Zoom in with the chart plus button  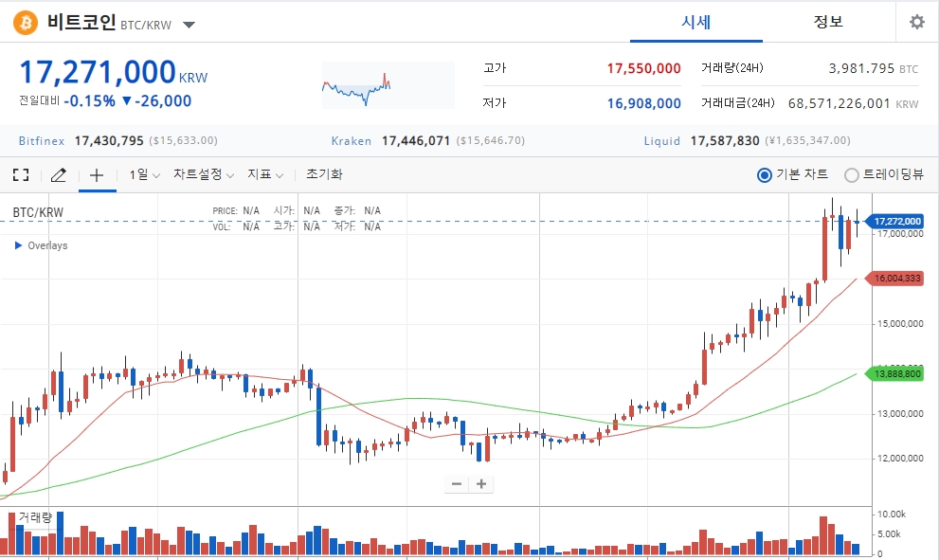[x=481, y=484]
